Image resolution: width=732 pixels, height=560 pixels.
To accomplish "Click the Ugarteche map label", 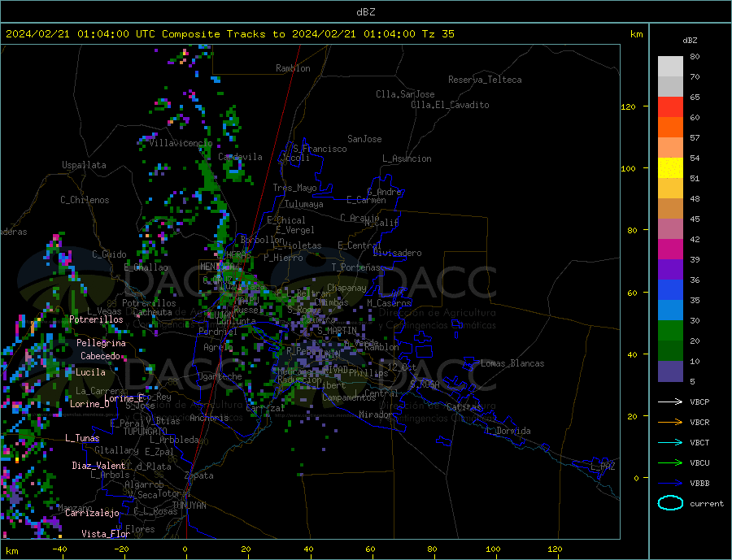I will pos(220,376).
